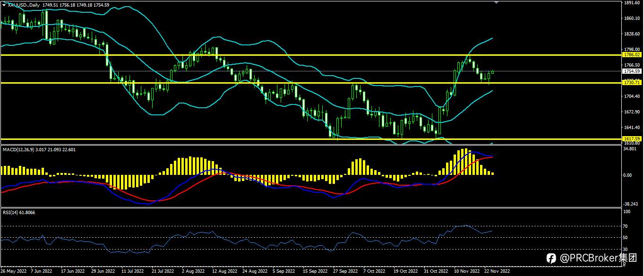Image resolution: width=644 pixels, height=276 pixels.
Task: Click the 1828.60 value on price scale
Action: point(631,34)
